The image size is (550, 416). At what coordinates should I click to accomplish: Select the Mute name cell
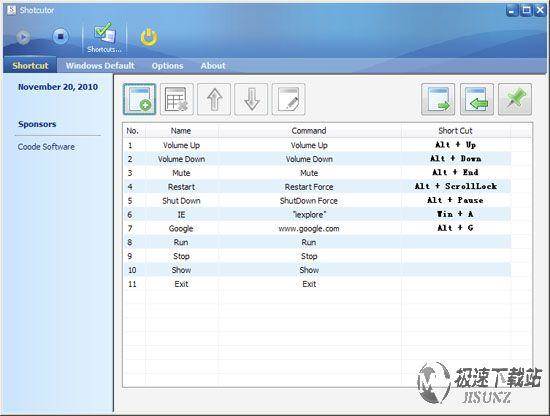pos(181,173)
